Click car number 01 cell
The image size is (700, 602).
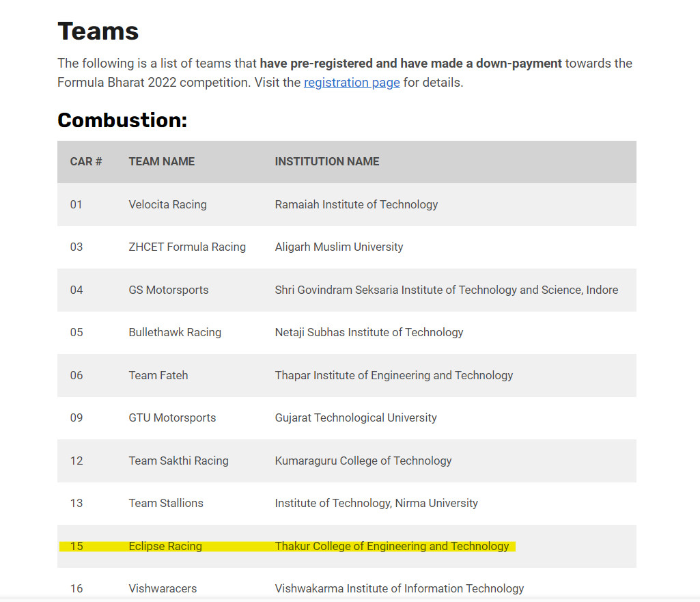coord(76,204)
